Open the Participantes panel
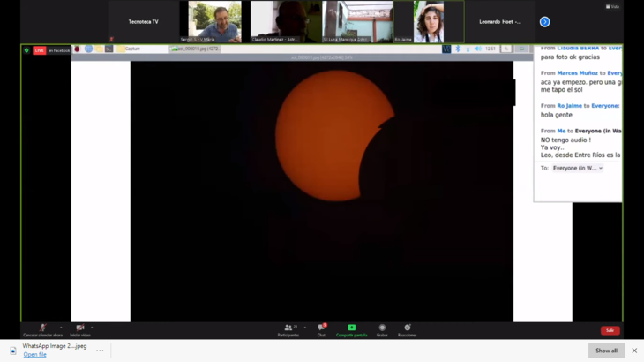This screenshot has width=644, height=362. tap(288, 329)
